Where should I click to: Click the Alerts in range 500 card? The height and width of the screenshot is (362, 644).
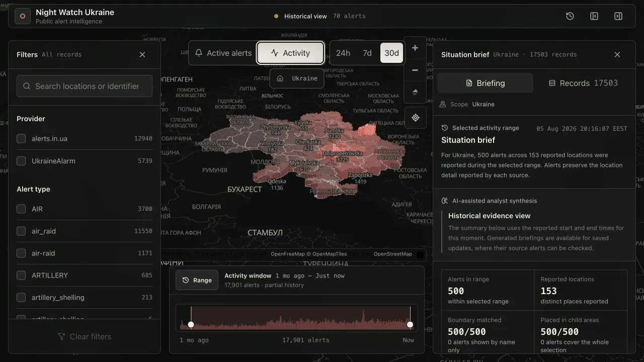coord(488,290)
